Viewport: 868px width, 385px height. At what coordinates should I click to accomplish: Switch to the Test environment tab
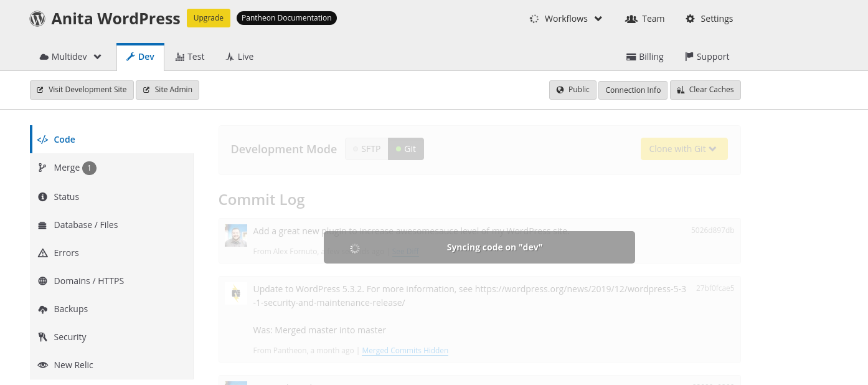point(190,56)
